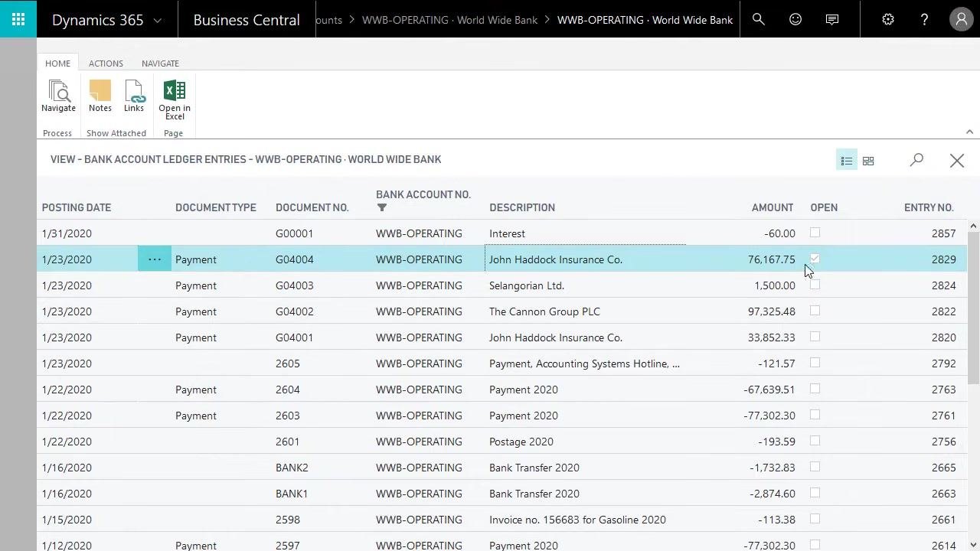980x551 pixels.
Task: Click the Navigate ribbon icon
Action: (x=58, y=96)
